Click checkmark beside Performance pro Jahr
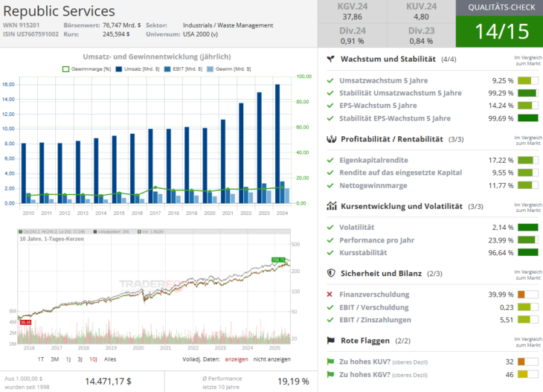Image resolution: width=543 pixels, height=392 pixels. tap(330, 240)
